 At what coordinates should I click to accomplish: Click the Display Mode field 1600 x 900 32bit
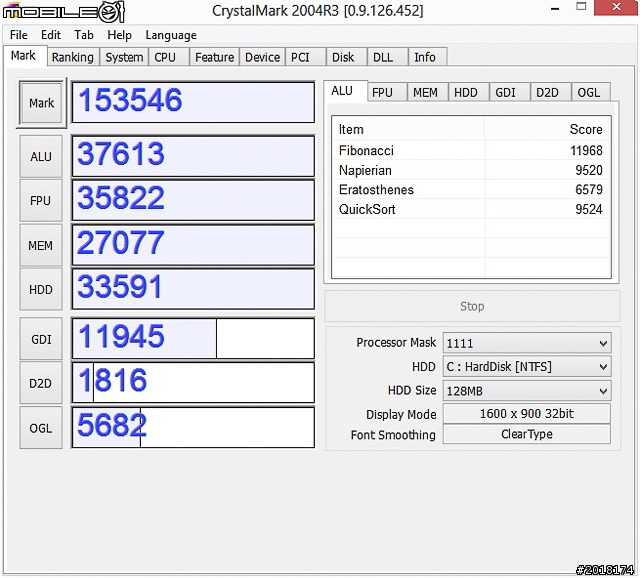coord(527,414)
